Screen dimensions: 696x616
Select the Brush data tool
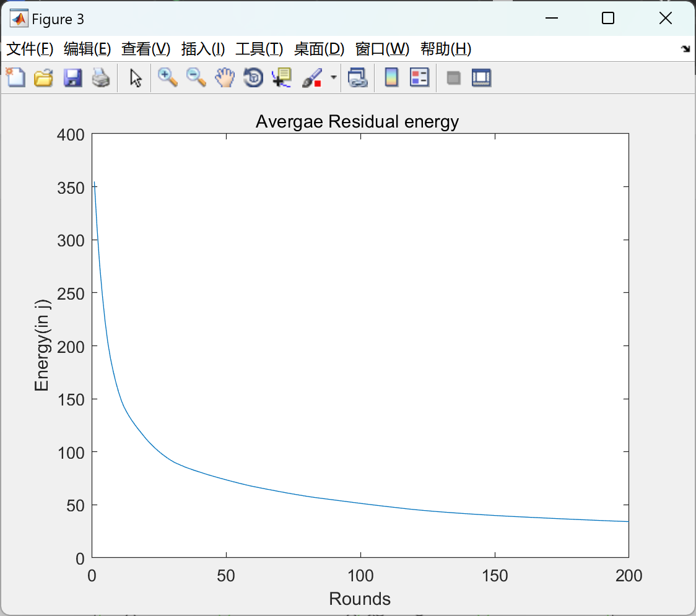[312, 77]
